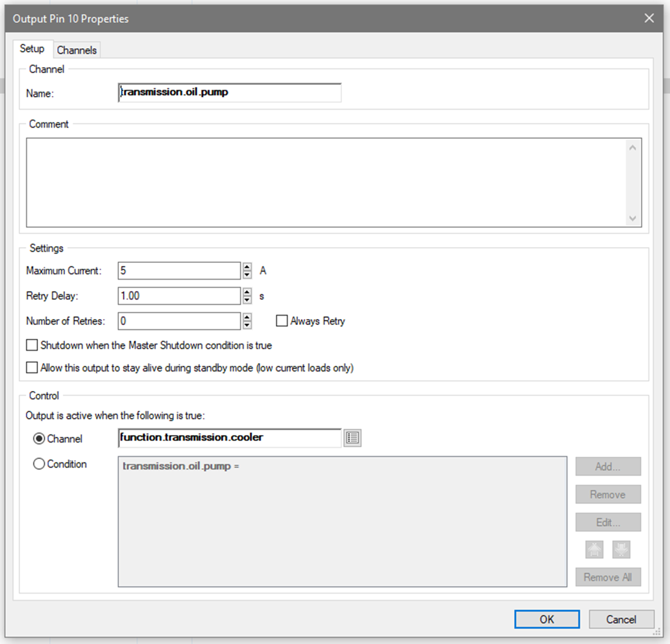Open channel list browser icon

click(352, 438)
